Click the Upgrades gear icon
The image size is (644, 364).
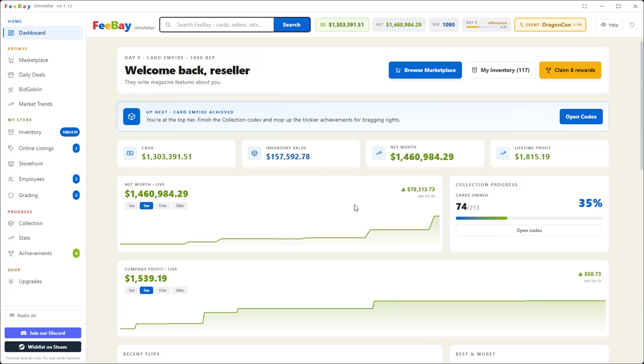click(11, 282)
